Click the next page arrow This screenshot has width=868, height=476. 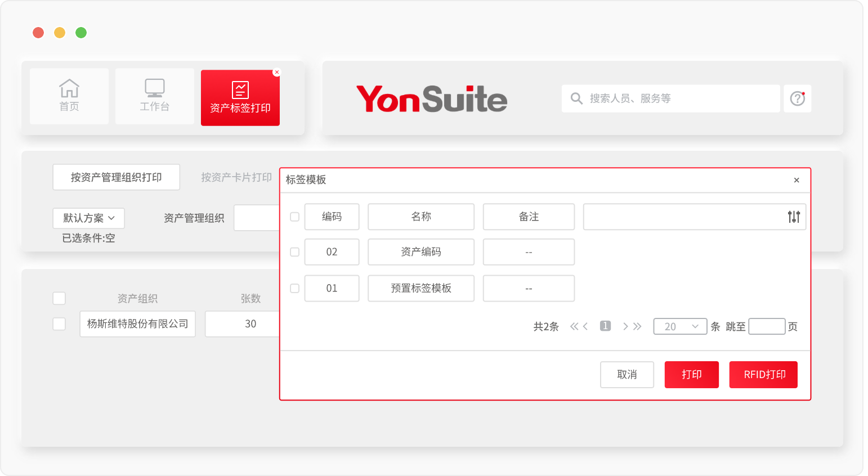pyautogui.click(x=625, y=326)
